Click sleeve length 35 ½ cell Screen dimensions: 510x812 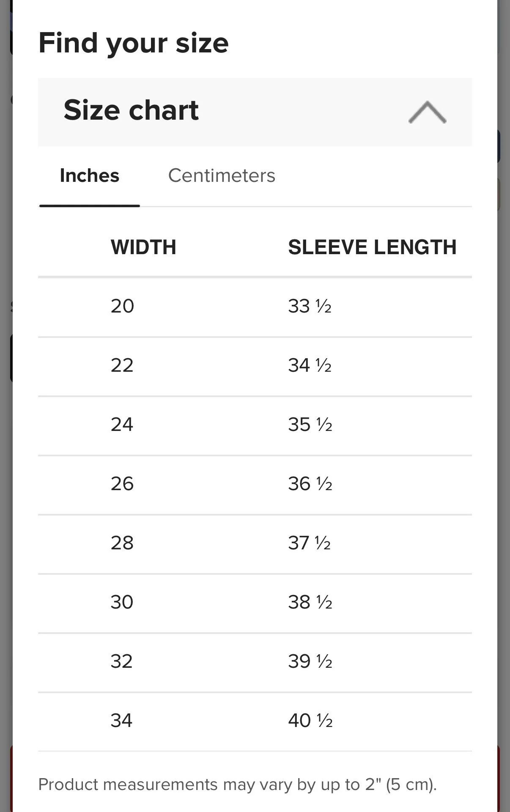(x=310, y=425)
